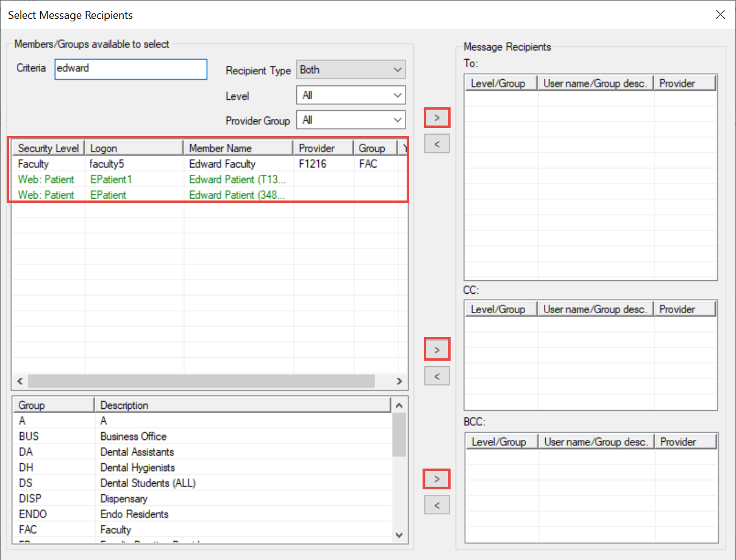The height and width of the screenshot is (560, 736).
Task: Close the Select Message Recipients dialog
Action: tap(720, 15)
